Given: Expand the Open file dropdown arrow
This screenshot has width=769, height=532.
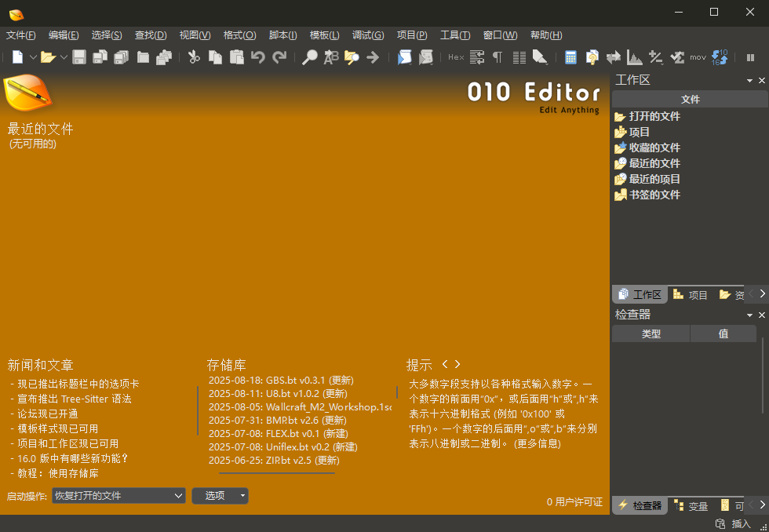Looking at the screenshot, I should (x=64, y=56).
